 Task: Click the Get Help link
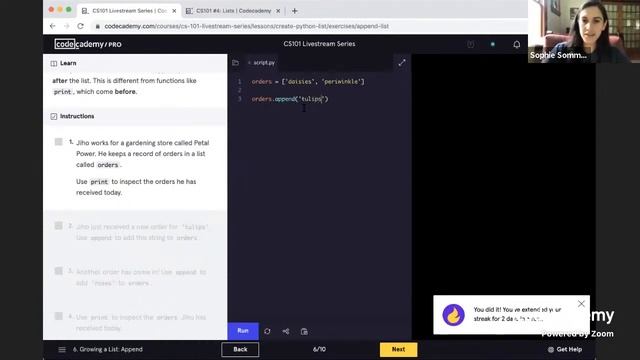(x=565, y=349)
